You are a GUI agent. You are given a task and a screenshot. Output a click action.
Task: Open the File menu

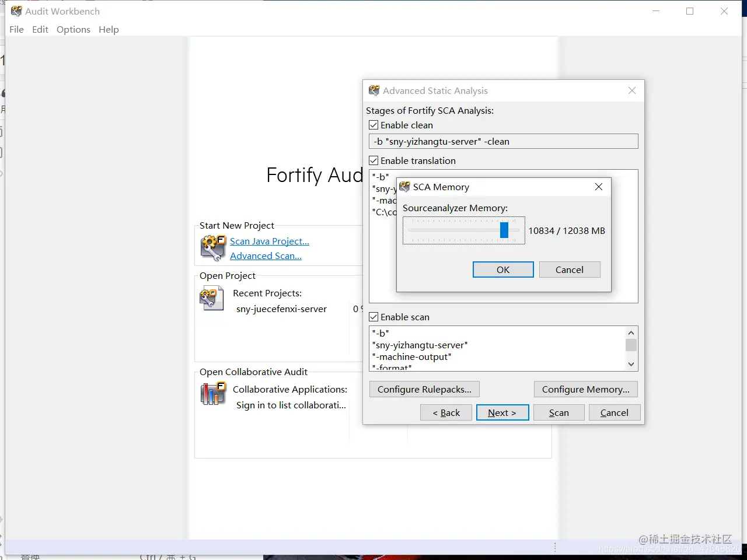pos(17,29)
